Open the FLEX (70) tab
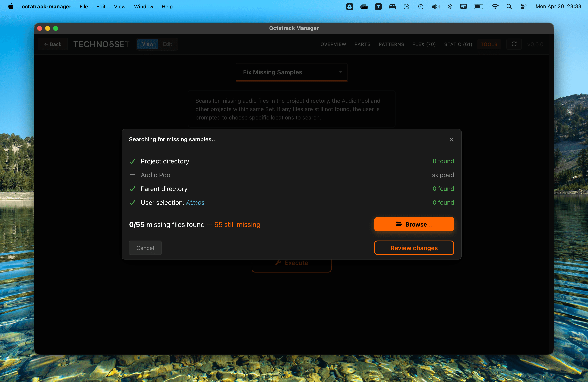588x382 pixels. [424, 44]
